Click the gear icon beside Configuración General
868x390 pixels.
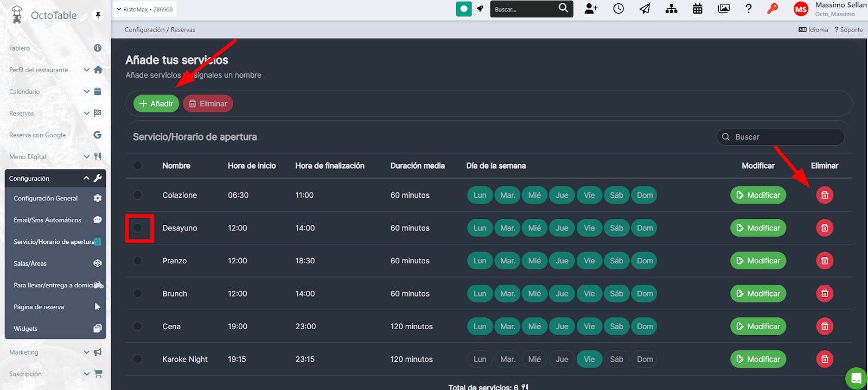(98, 198)
